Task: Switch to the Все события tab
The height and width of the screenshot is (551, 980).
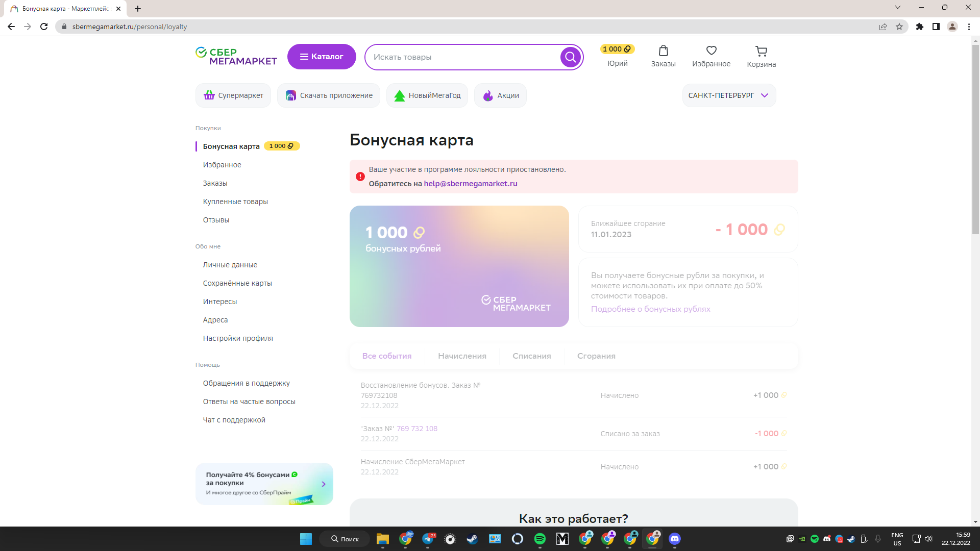Action: pos(386,356)
